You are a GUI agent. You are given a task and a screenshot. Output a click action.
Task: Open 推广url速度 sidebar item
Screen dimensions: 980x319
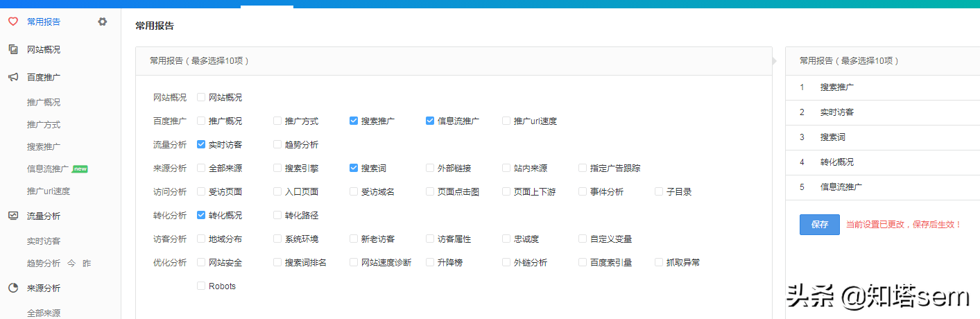pyautogui.click(x=49, y=191)
